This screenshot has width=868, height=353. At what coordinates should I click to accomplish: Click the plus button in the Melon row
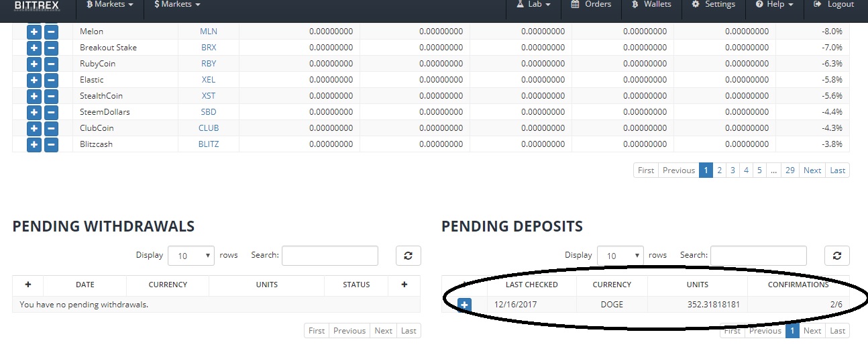(34, 32)
